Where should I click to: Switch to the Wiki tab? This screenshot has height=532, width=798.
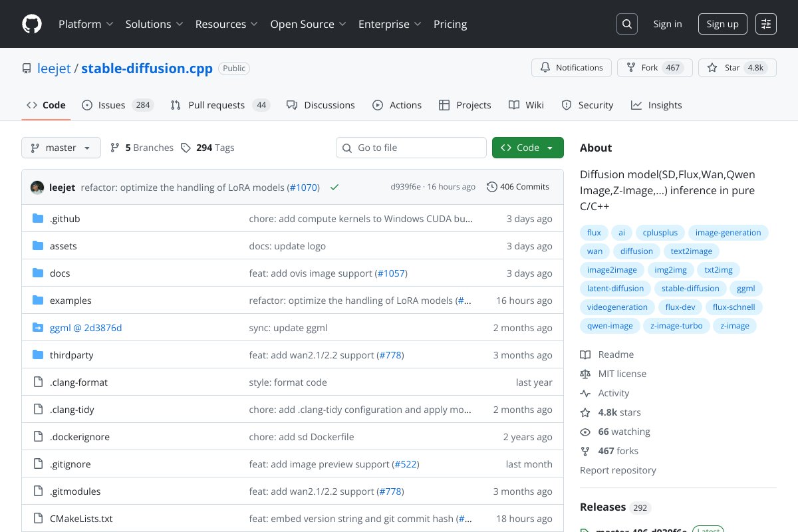coord(526,105)
